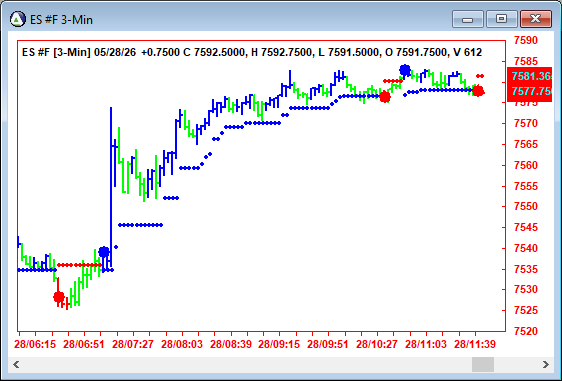Screen dimensions: 562x381
Task: Click the 28/11:03 time axis label
Action: (426, 344)
